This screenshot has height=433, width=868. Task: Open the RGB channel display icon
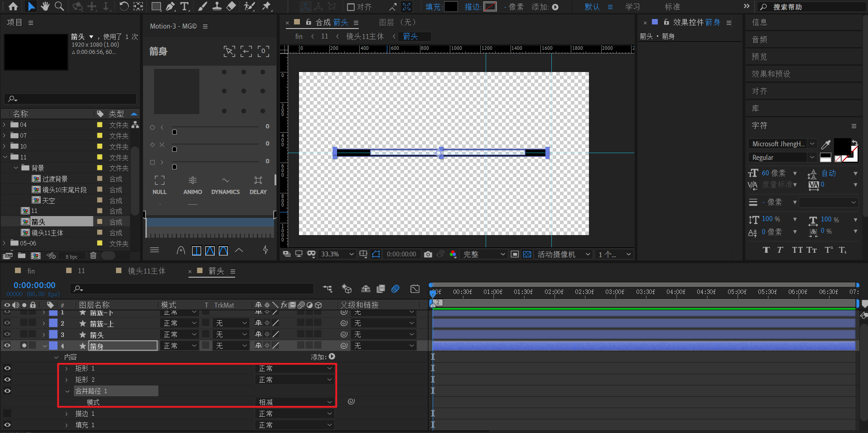(x=453, y=255)
